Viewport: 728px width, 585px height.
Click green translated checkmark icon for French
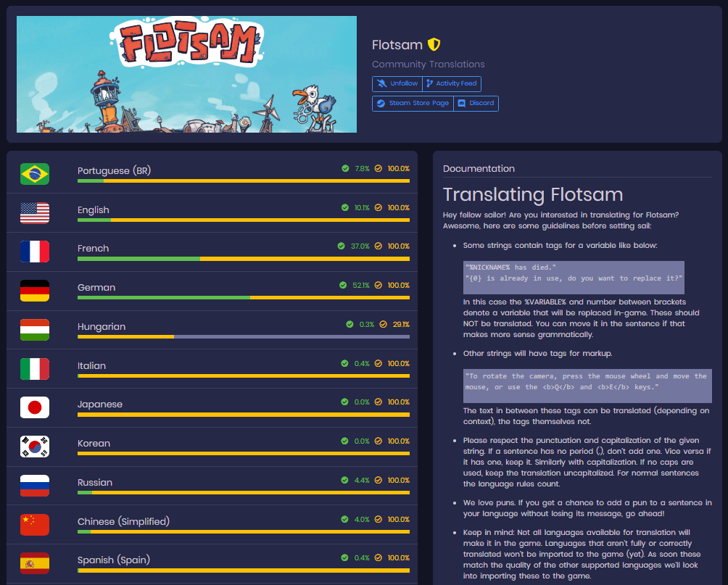click(x=342, y=246)
